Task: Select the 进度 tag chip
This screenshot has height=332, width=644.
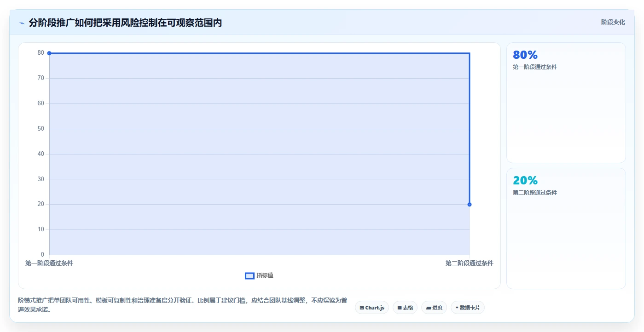Action: click(434, 308)
